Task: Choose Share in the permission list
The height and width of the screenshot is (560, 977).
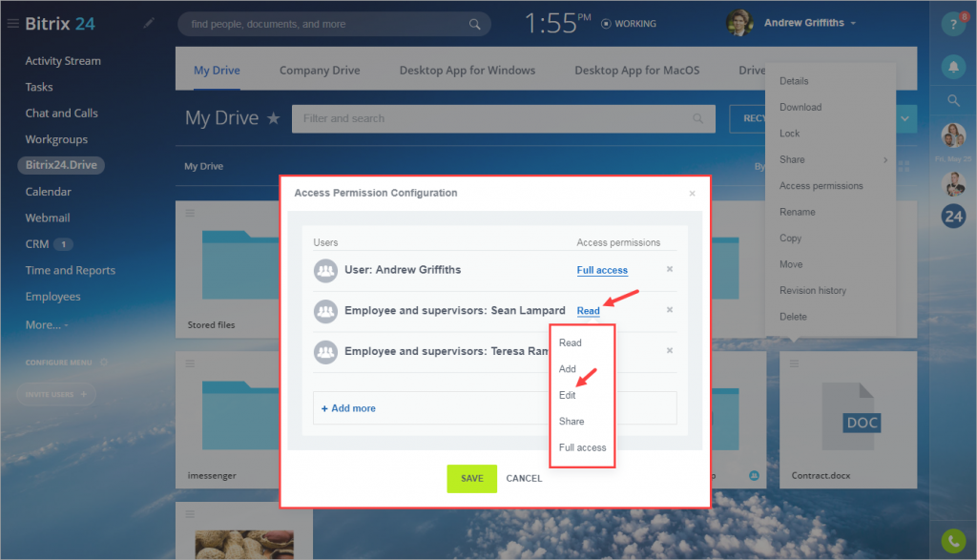Action: coord(572,421)
